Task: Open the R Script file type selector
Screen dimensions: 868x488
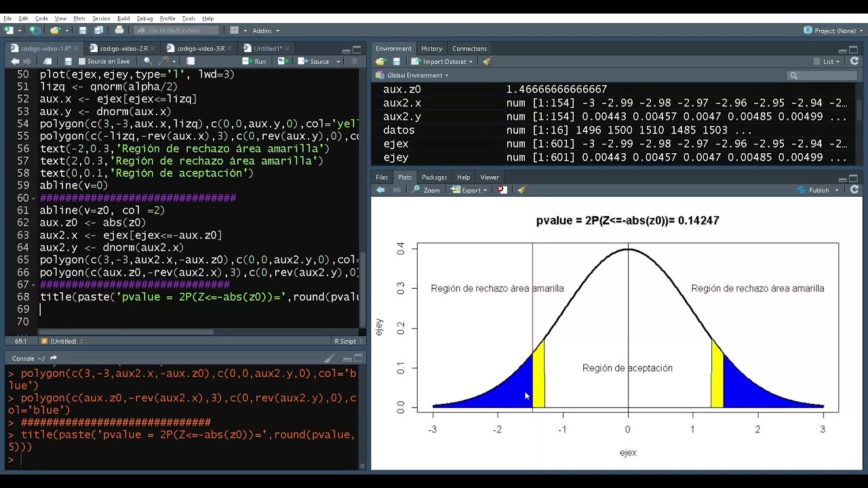Action: pos(347,342)
